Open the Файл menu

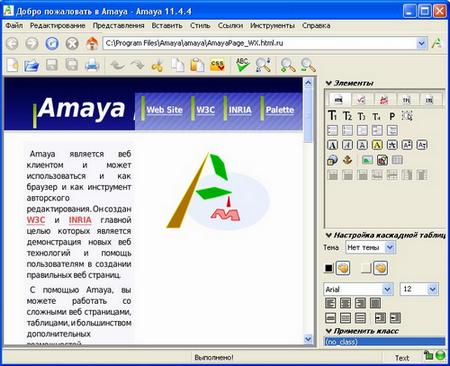click(14, 26)
